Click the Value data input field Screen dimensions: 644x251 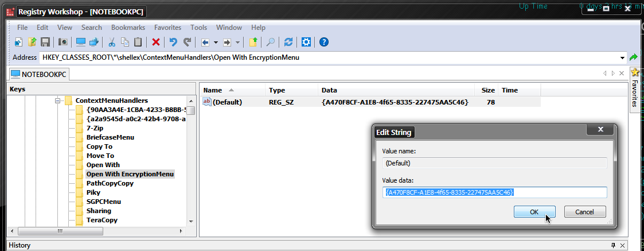(495, 192)
